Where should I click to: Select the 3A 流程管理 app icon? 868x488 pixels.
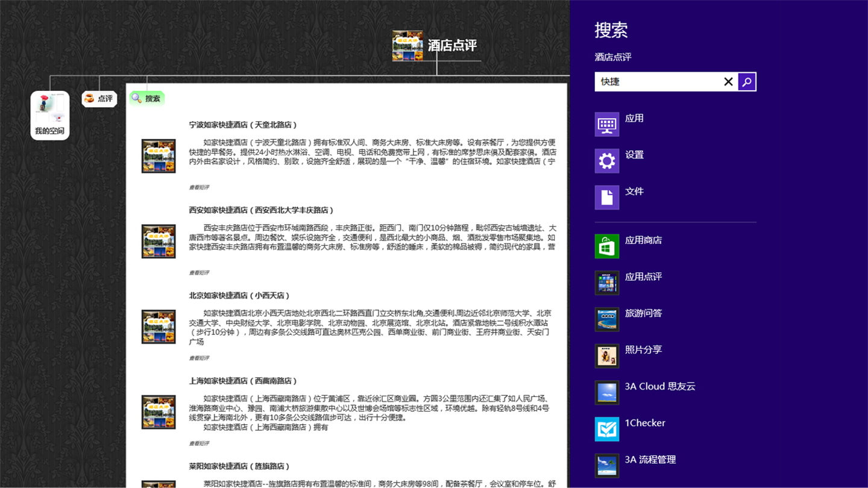[x=607, y=466]
